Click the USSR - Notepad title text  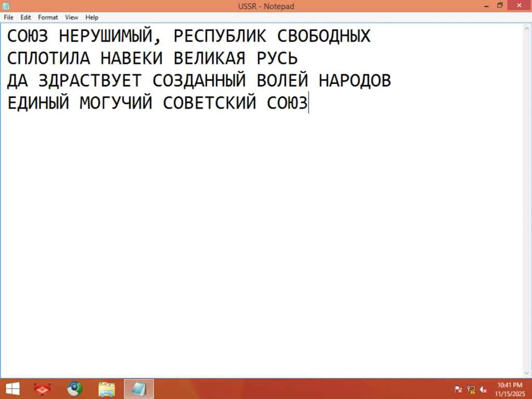pos(266,6)
